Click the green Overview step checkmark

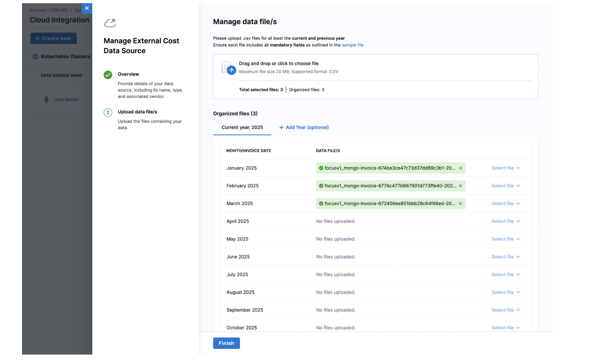pos(108,75)
